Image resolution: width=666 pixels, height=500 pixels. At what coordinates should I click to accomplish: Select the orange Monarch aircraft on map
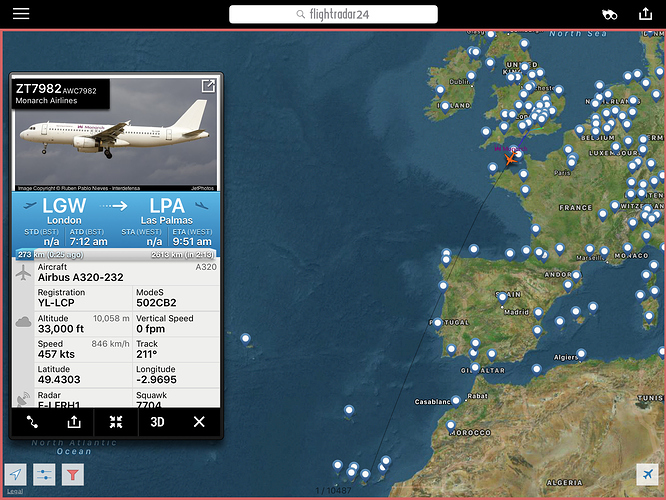510,159
